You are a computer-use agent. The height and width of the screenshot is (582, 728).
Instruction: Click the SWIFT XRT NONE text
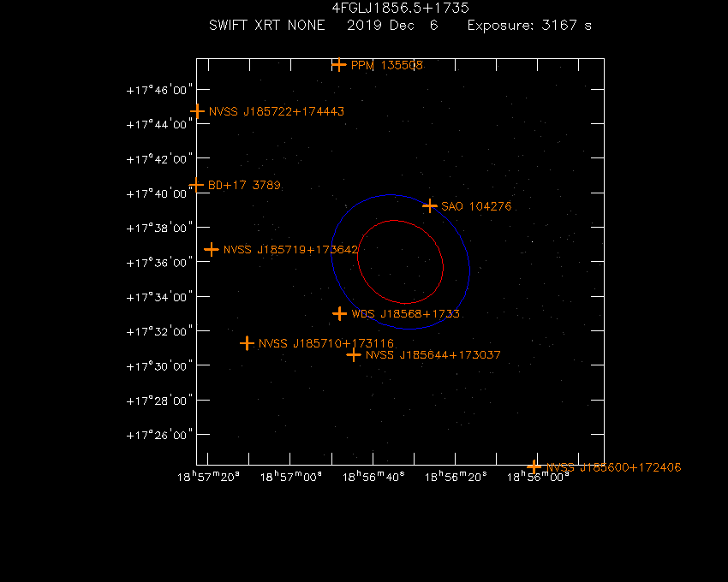pyautogui.click(x=267, y=25)
